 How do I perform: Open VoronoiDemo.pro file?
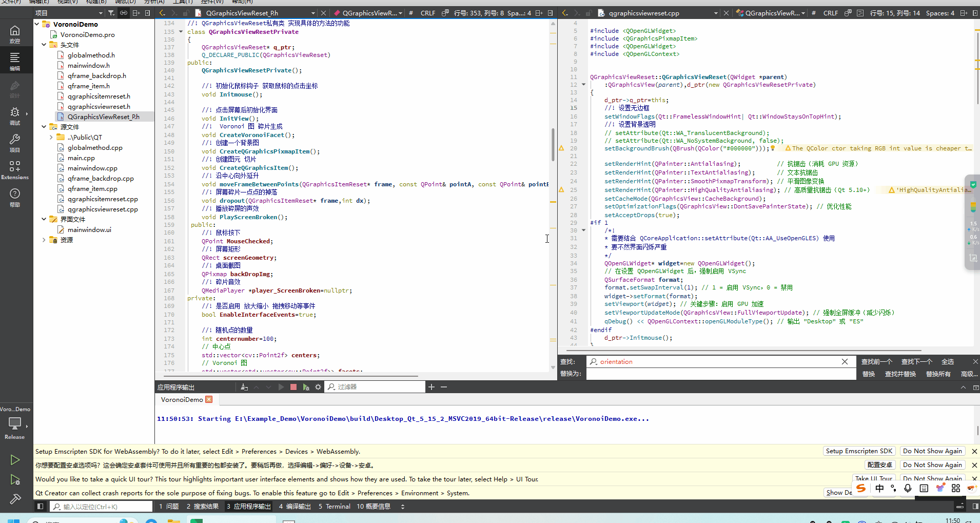click(87, 34)
